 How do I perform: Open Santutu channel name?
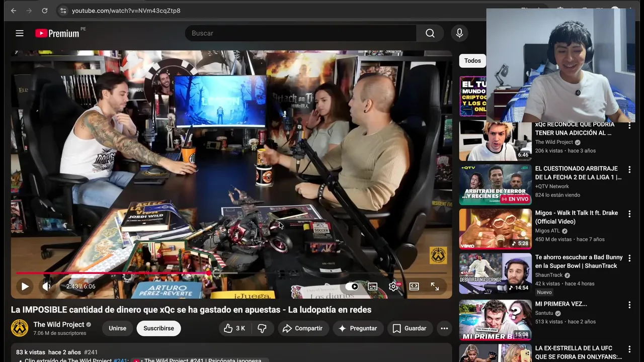[x=545, y=313]
